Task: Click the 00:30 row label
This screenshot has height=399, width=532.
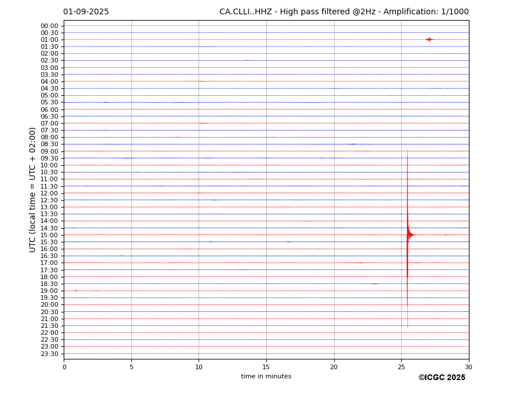Action: point(49,33)
